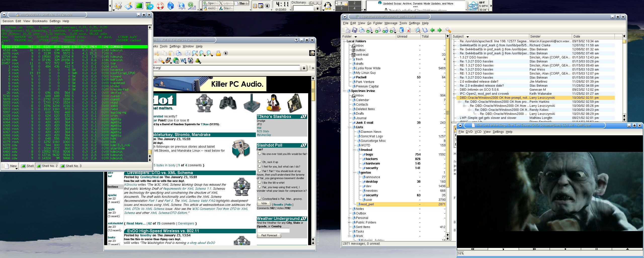The height and width of the screenshot is (258, 644).
Task: Open Message menu in KMail
Action: [391, 23]
